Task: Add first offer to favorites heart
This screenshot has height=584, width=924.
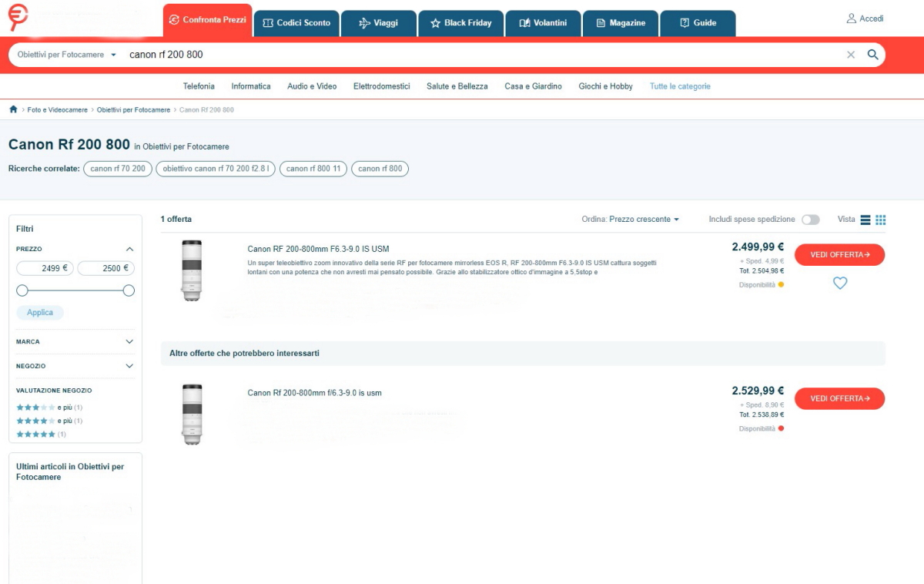Action: [x=840, y=283]
